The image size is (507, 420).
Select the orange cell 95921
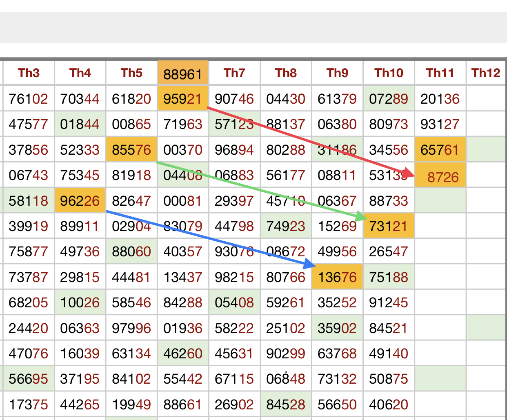[183, 98]
